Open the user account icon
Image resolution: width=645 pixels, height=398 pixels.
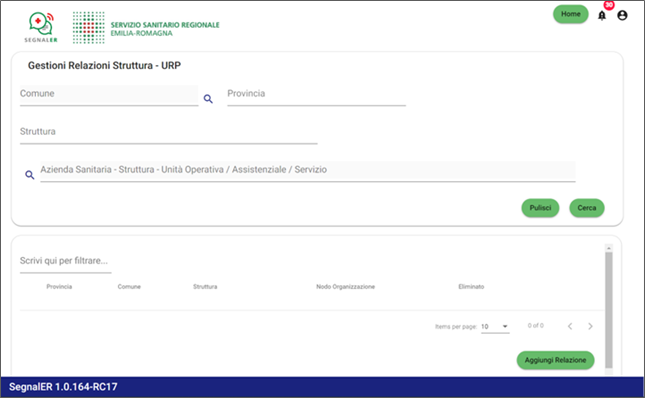[622, 15]
